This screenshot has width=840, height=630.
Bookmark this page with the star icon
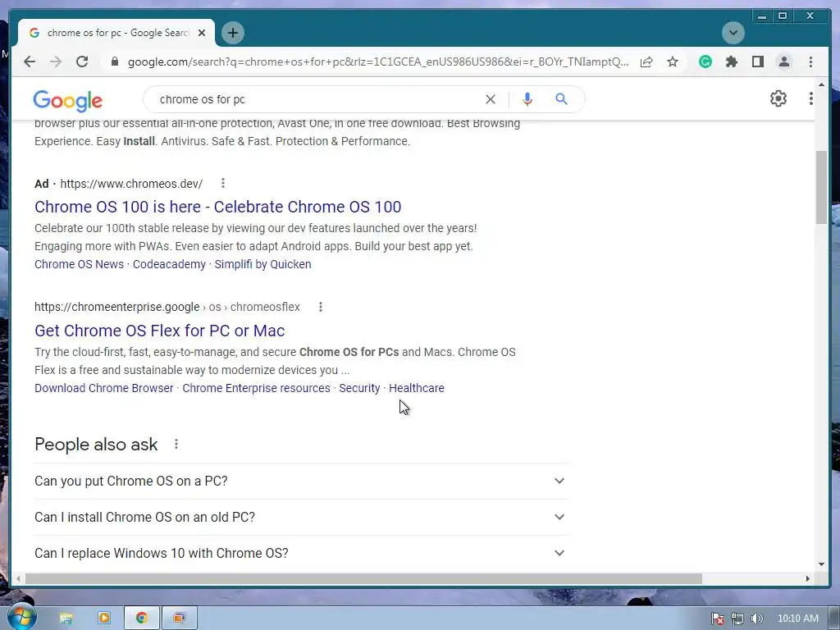point(673,62)
